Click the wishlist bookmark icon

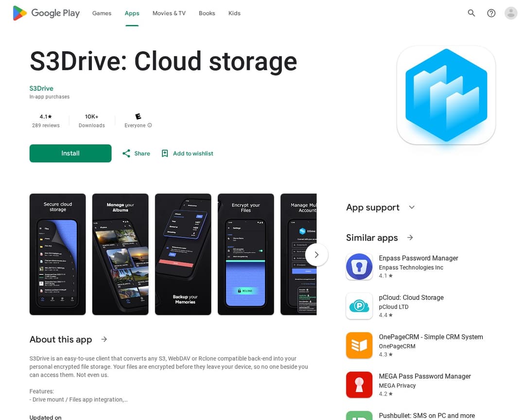click(165, 154)
